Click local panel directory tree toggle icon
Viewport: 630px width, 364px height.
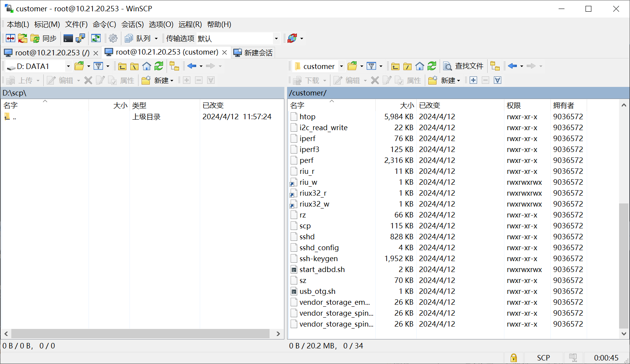tap(174, 66)
